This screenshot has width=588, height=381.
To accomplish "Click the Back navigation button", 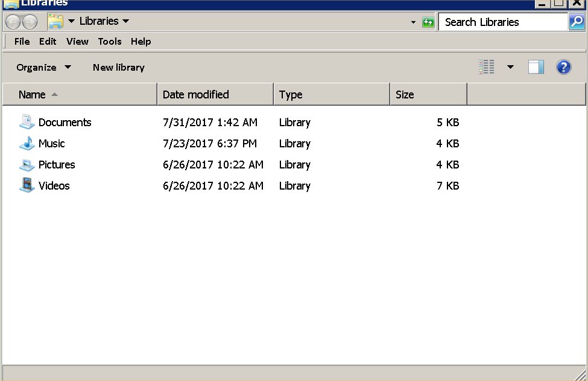I will point(12,21).
